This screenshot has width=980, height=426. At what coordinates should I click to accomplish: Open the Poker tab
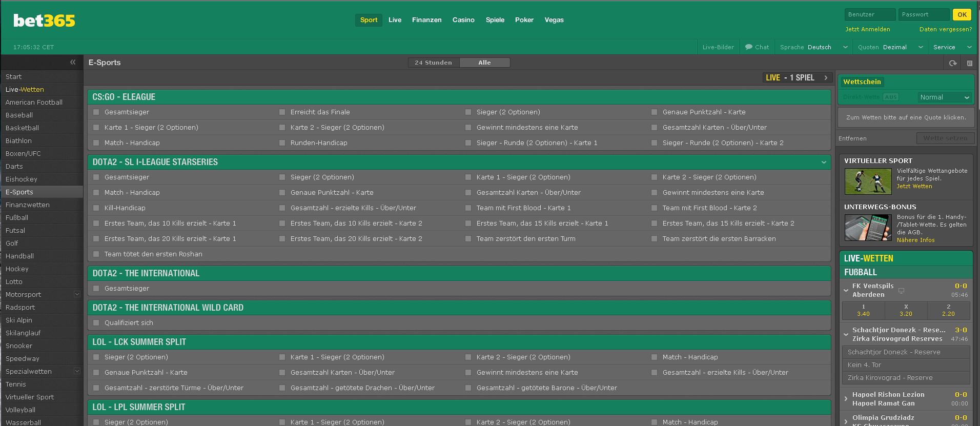[524, 20]
